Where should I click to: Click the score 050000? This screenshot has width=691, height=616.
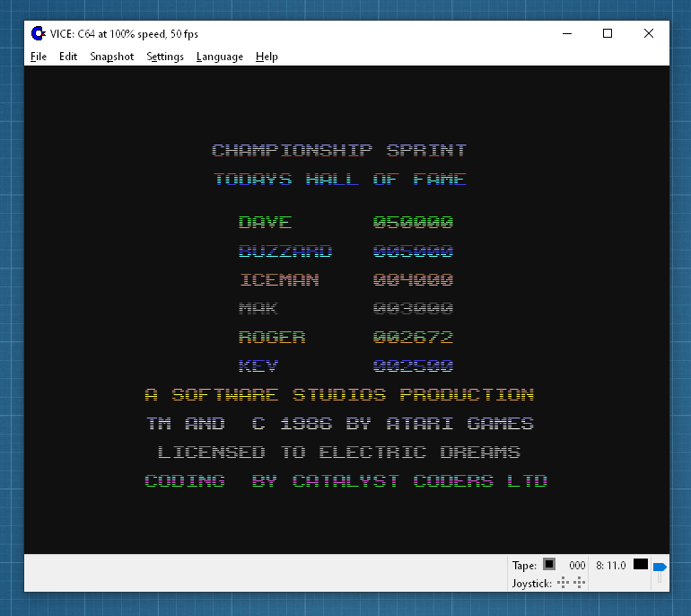(413, 222)
